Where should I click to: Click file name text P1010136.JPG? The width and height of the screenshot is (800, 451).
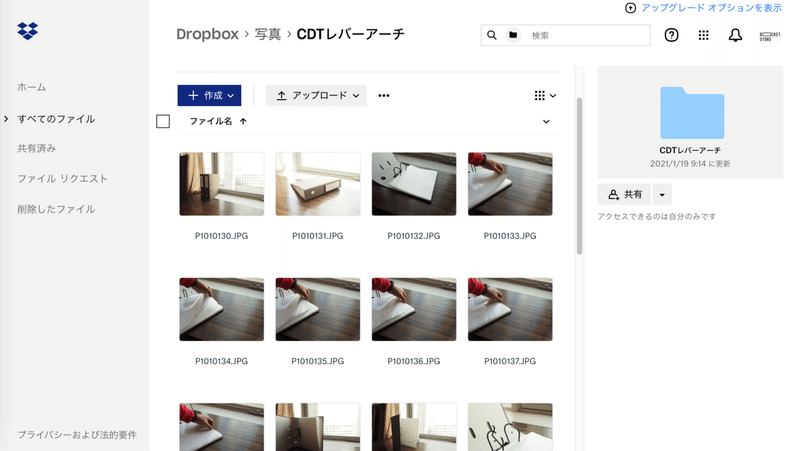pos(414,361)
